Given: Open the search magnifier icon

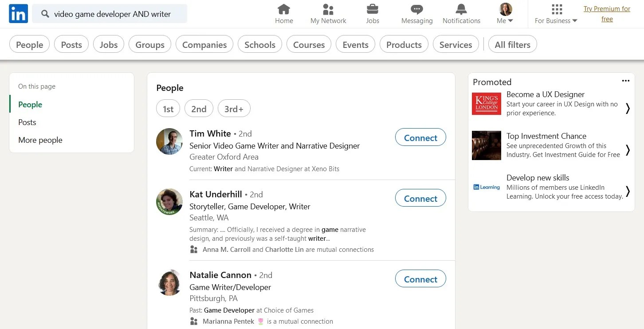Looking at the screenshot, I should pos(45,14).
